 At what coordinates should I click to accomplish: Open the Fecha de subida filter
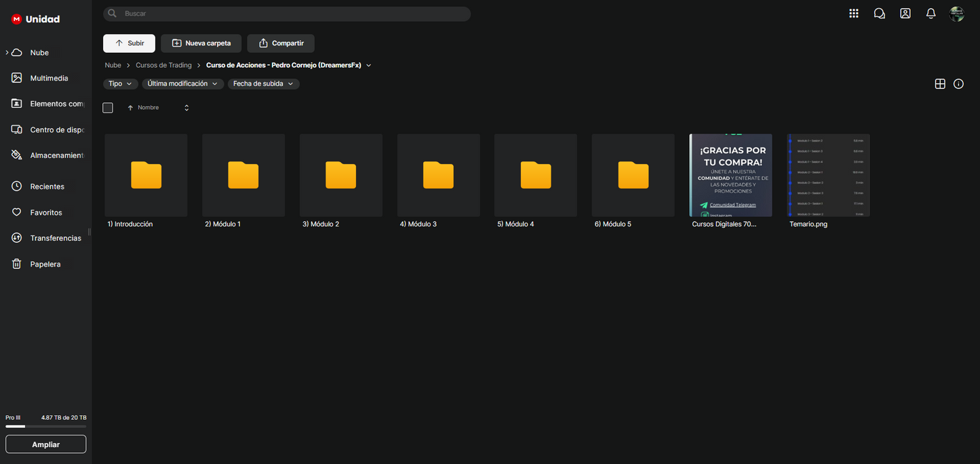click(263, 84)
